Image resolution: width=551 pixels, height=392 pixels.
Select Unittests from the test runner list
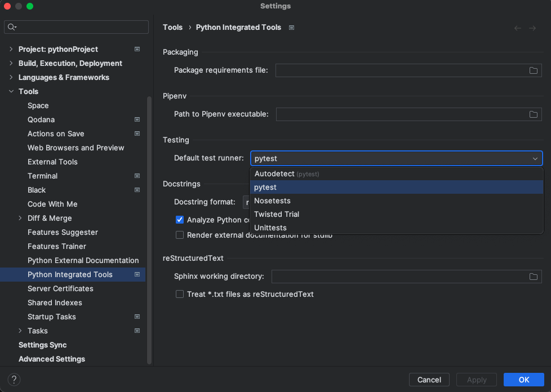tap(270, 228)
